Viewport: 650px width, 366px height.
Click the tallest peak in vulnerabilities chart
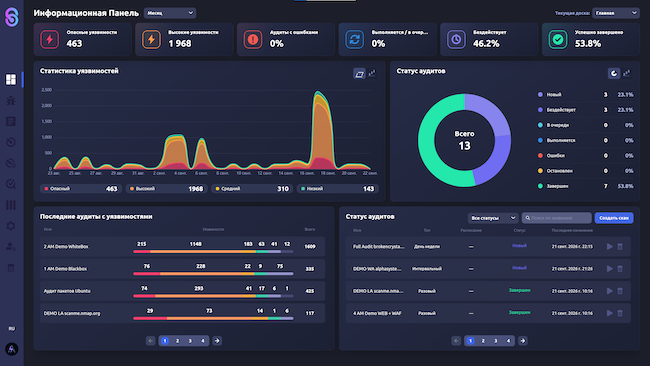coord(318,93)
